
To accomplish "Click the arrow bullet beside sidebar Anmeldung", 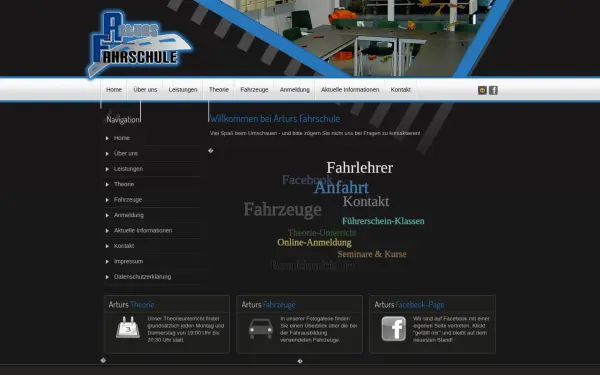I will tap(107, 215).
